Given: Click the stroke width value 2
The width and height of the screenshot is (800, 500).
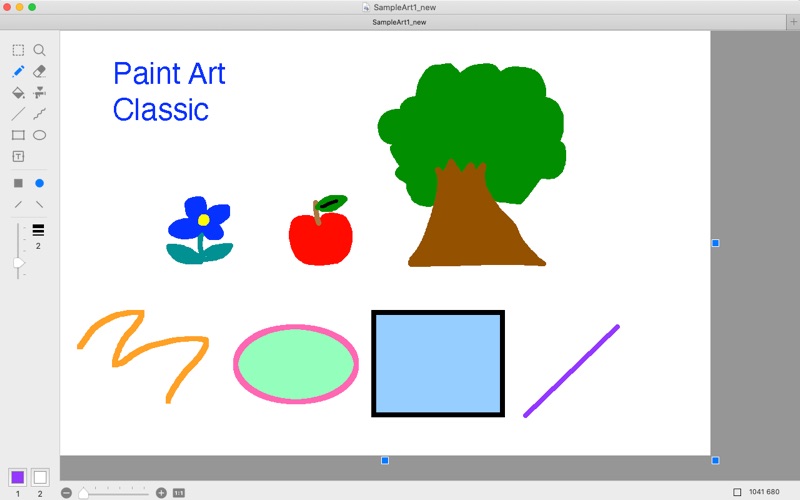Looking at the screenshot, I should coord(38,246).
